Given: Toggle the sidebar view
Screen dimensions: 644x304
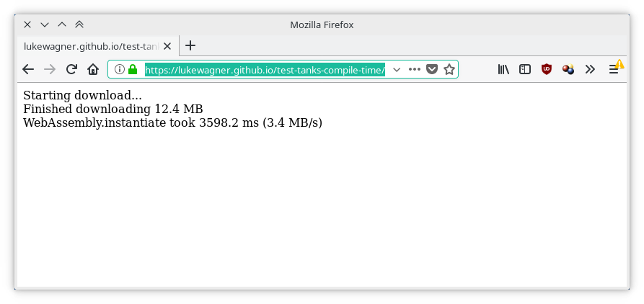Looking at the screenshot, I should pos(525,69).
